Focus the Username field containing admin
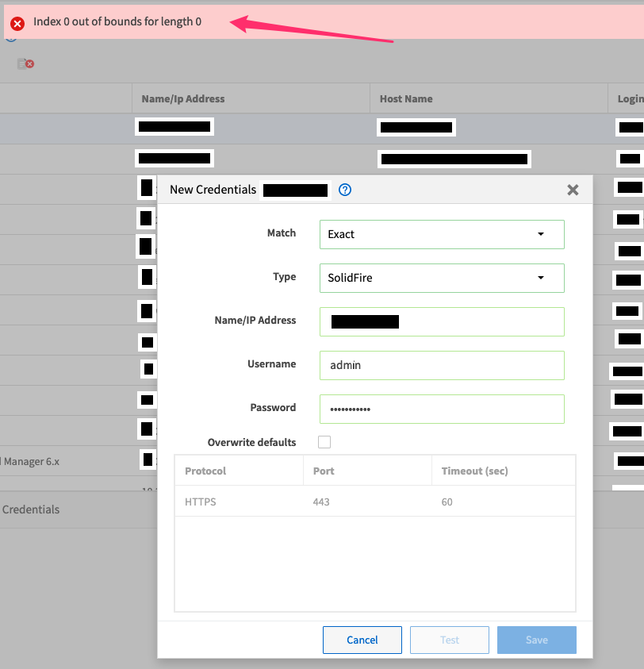Screen dimensions: 644x669 pos(442,365)
